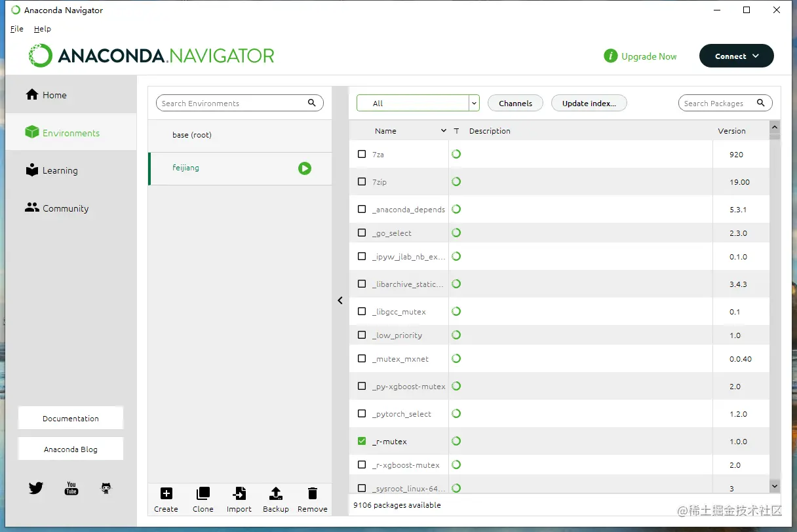The height and width of the screenshot is (532, 797).
Task: Click the Update index... button
Action: (x=589, y=103)
